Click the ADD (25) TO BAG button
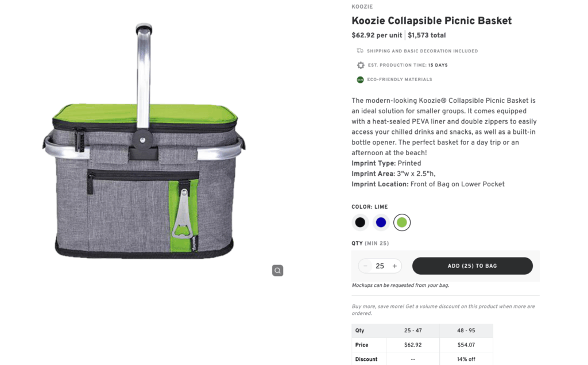588x365 pixels. 472,266
